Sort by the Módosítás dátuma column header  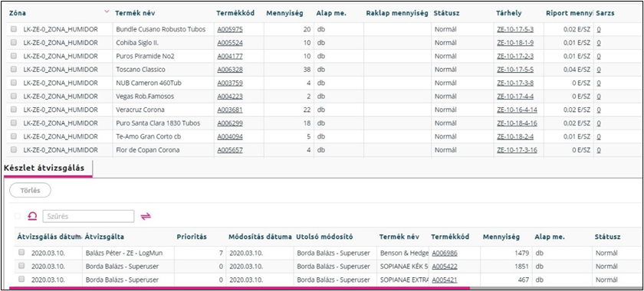(261, 237)
